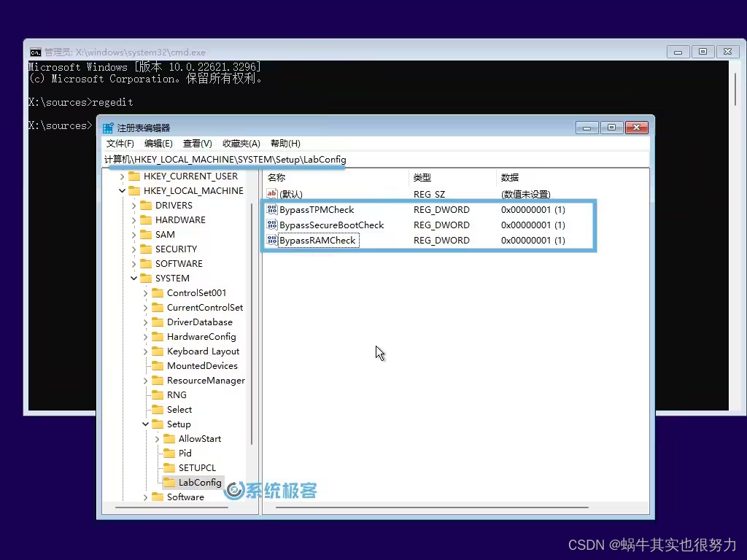
Task: Click the HKEY_LOCAL_MACHINE folder icon
Action: tap(135, 191)
